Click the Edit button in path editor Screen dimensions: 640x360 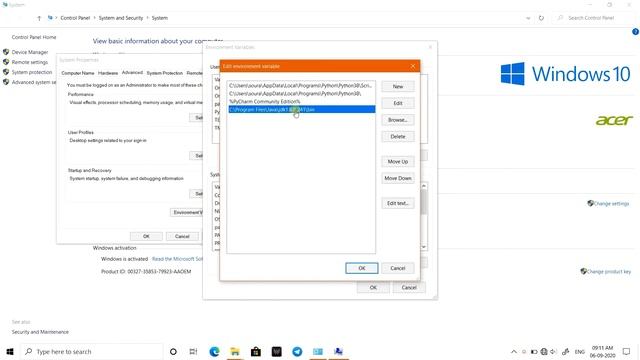(x=398, y=103)
